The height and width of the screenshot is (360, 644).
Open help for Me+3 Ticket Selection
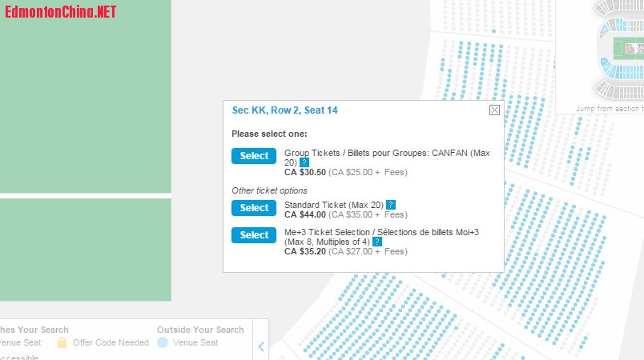[x=376, y=242]
